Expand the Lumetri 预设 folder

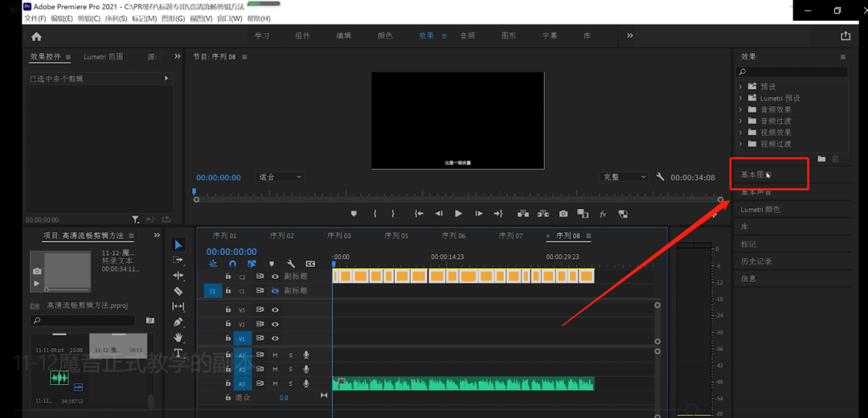coord(740,98)
